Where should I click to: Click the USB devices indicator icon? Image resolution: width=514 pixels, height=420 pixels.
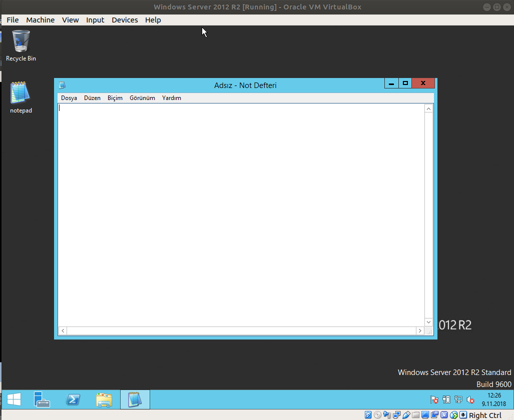point(406,415)
